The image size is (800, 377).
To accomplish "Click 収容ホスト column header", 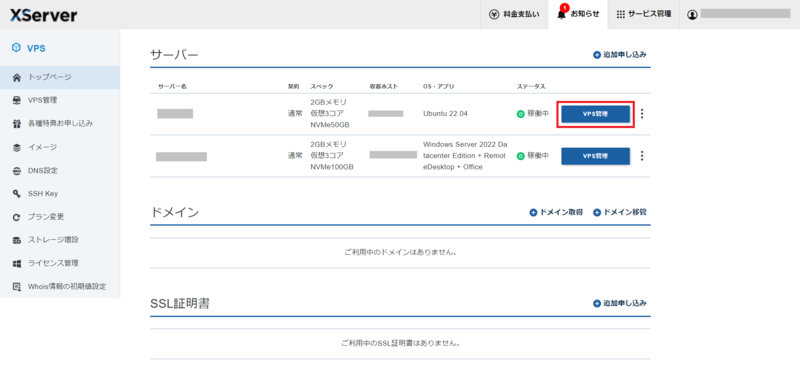I will [384, 86].
